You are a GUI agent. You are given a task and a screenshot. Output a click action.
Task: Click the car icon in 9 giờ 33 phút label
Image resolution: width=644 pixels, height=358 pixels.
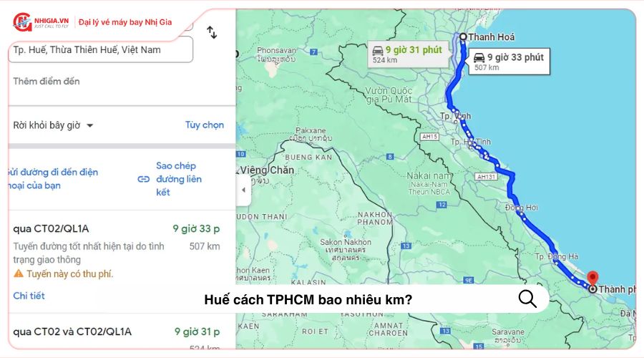click(x=479, y=57)
